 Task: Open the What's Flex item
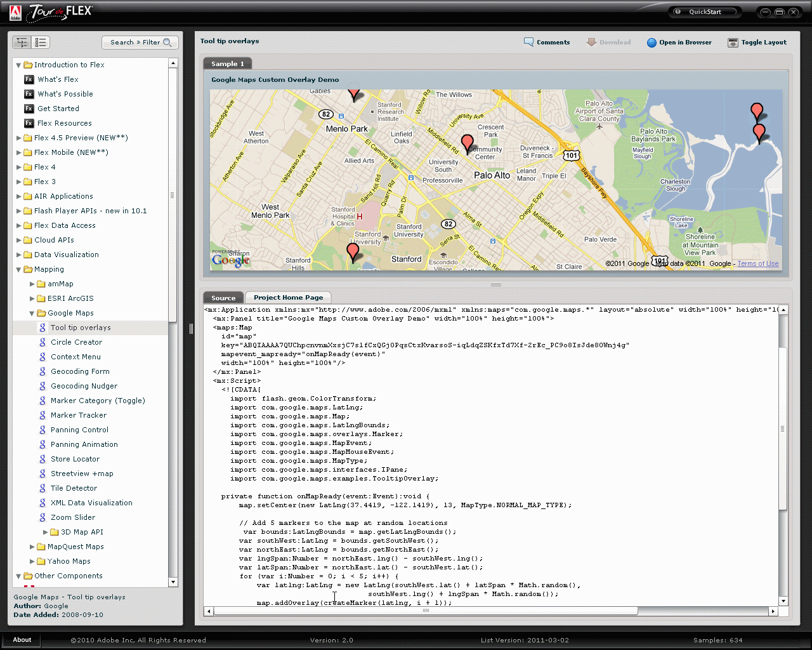pos(58,79)
